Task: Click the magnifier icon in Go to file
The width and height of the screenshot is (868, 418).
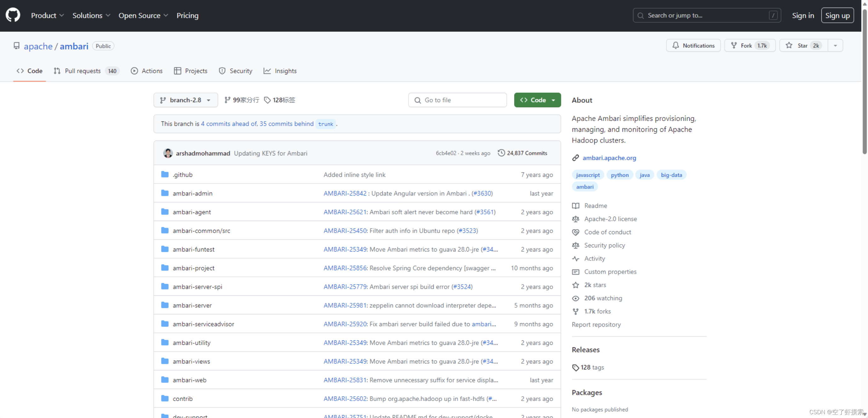Action: tap(418, 100)
